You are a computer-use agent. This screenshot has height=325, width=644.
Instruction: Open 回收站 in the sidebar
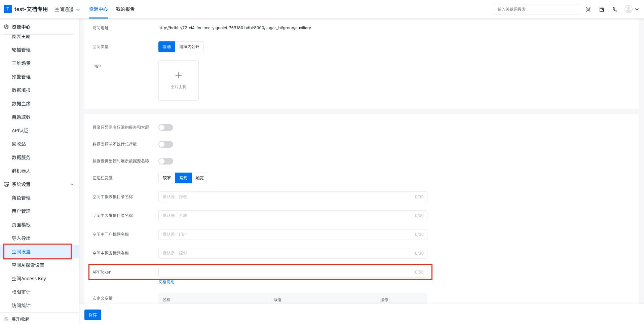tap(19, 144)
